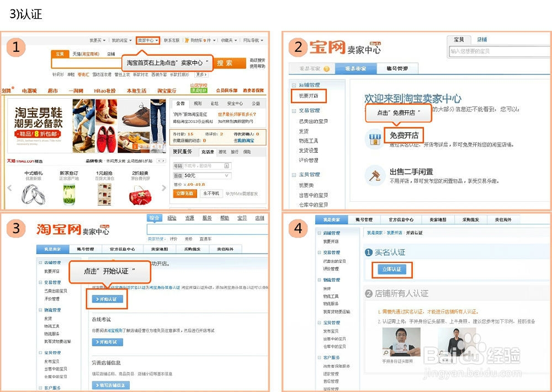Open the 2折起卖 red bag thumbnail in panel 1
The width and height of the screenshot is (552, 392).
pyautogui.click(x=140, y=195)
